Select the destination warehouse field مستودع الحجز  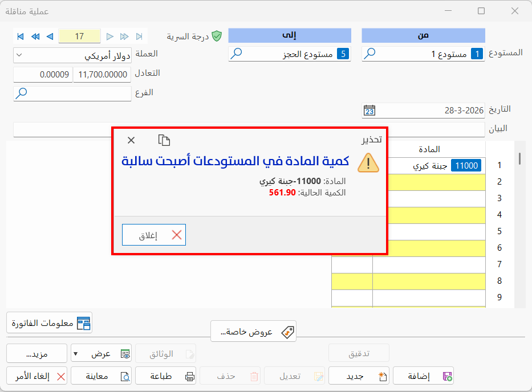pos(290,54)
